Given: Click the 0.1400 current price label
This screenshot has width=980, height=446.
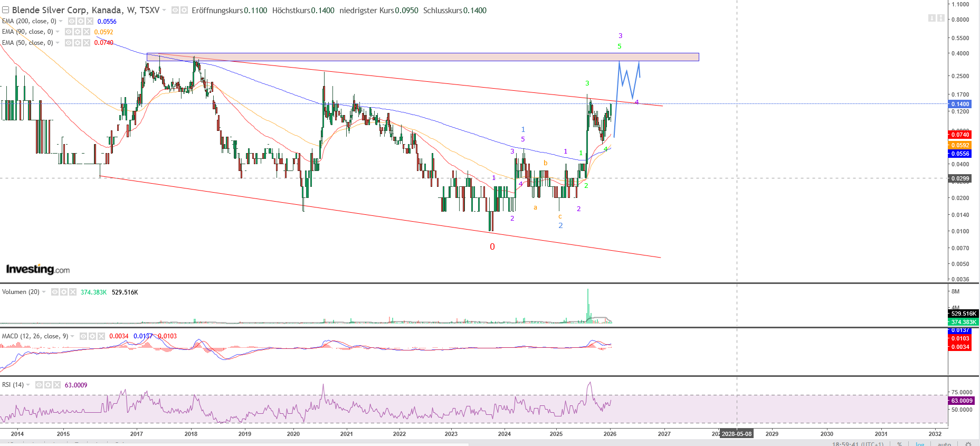Looking at the screenshot, I should [x=960, y=104].
